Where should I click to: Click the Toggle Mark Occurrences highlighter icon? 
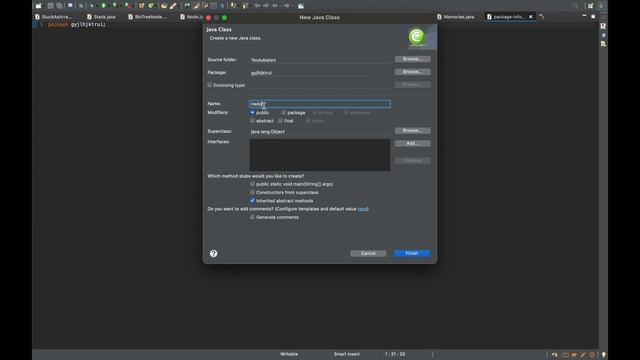pos(196,6)
